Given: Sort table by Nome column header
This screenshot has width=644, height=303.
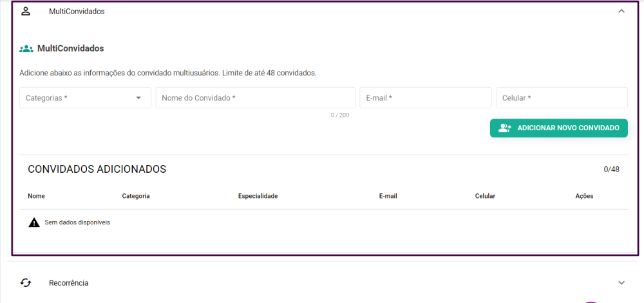Looking at the screenshot, I should click(37, 196).
